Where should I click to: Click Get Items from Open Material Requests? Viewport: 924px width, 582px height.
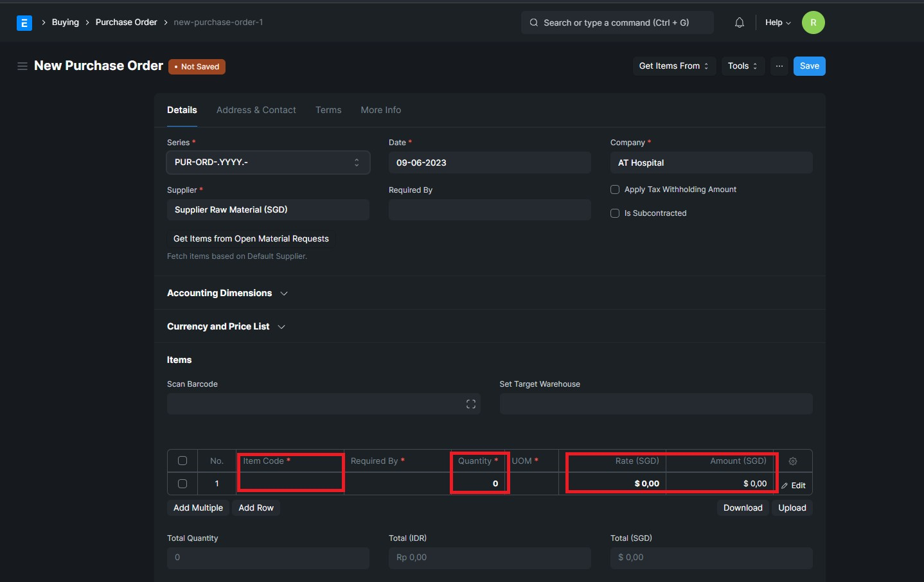pyautogui.click(x=251, y=238)
